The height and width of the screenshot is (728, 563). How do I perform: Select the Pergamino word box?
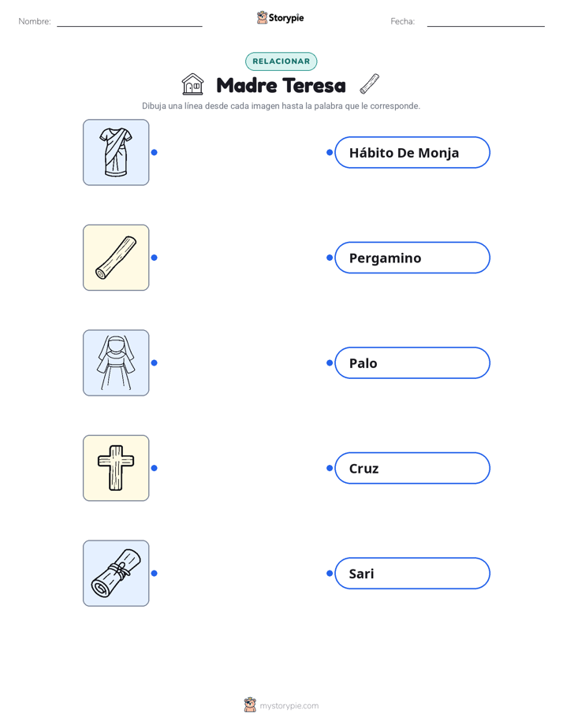(412, 258)
